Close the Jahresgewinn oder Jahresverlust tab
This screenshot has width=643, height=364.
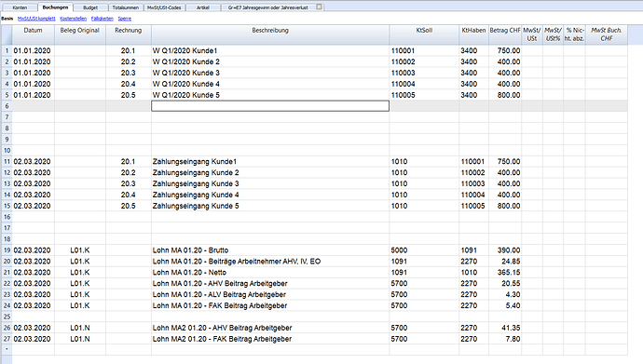319,7
